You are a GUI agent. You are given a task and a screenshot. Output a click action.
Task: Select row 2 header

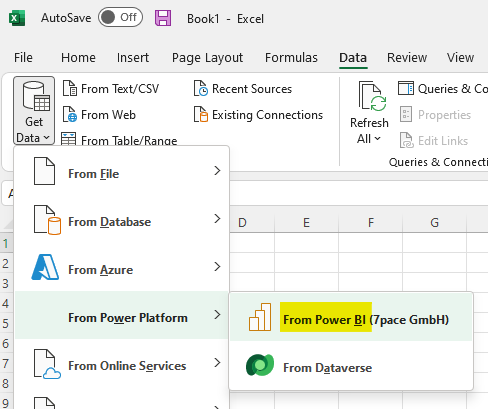tap(6, 264)
